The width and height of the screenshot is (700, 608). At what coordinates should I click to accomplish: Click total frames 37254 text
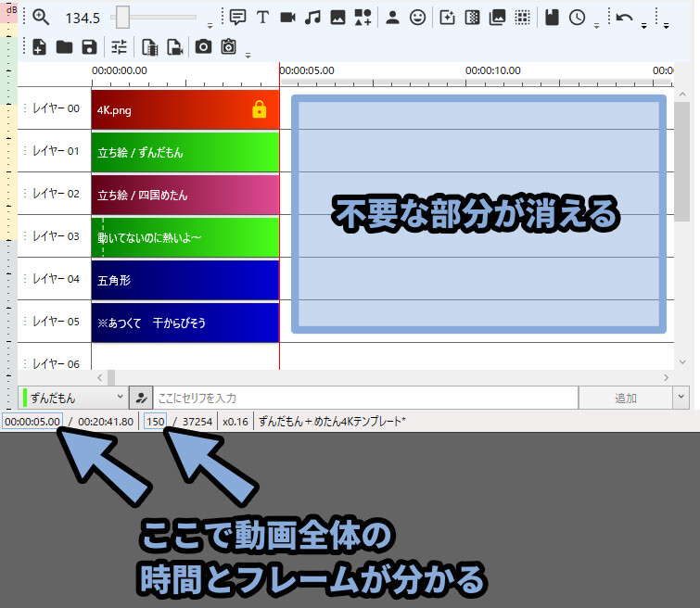[197, 422]
